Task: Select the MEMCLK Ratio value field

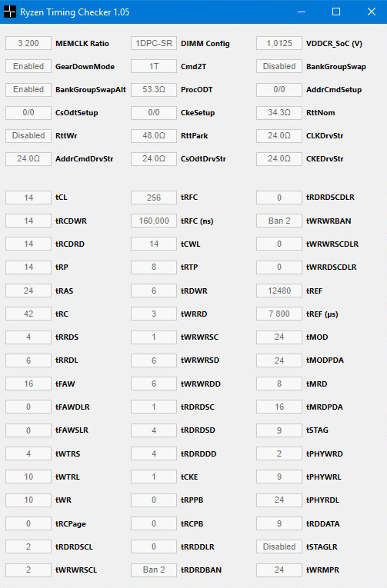Action: [28, 43]
